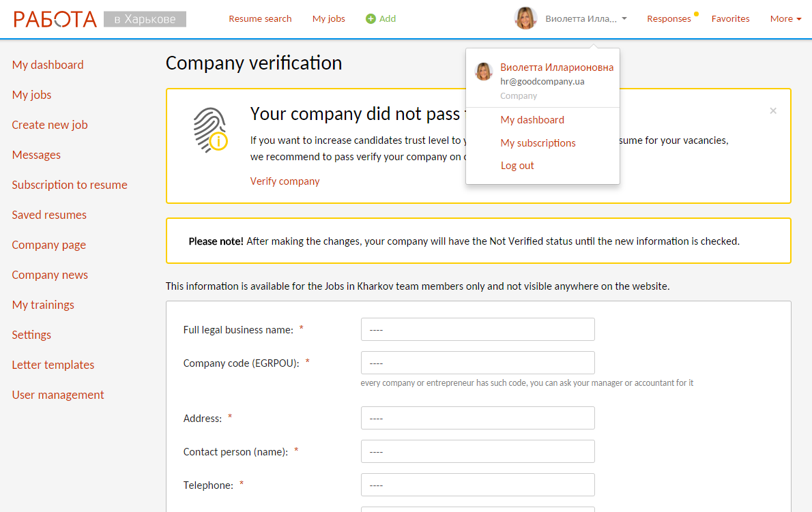The height and width of the screenshot is (512, 812).
Task: Open Favorites in the header
Action: (730, 18)
